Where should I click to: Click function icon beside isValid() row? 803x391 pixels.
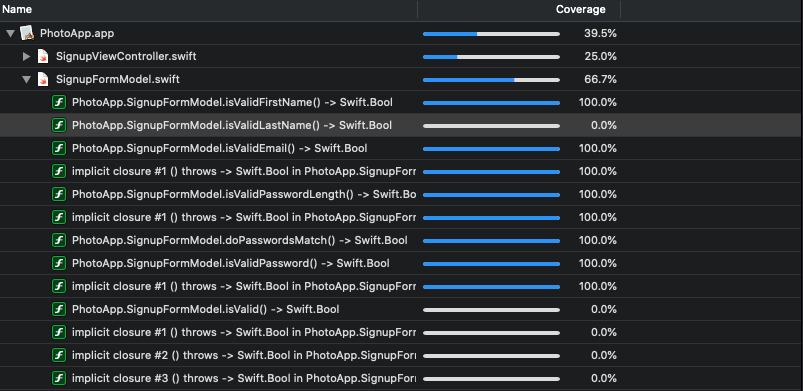point(59,309)
